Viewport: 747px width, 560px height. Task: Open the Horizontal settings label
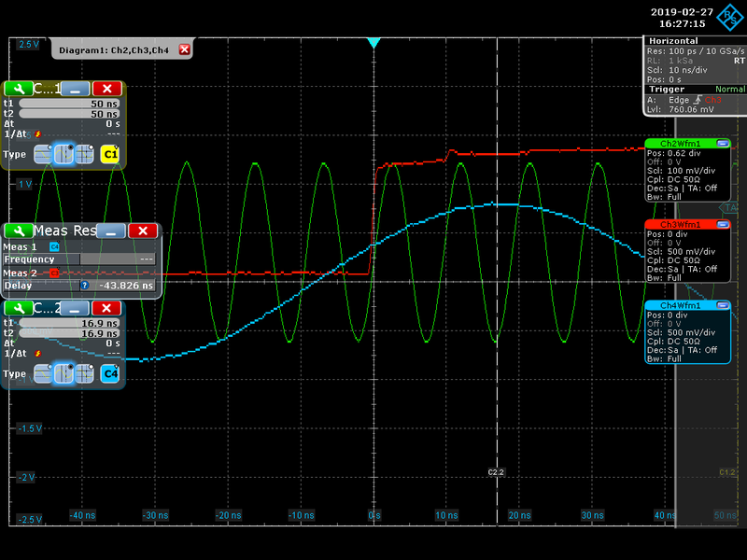(x=674, y=41)
